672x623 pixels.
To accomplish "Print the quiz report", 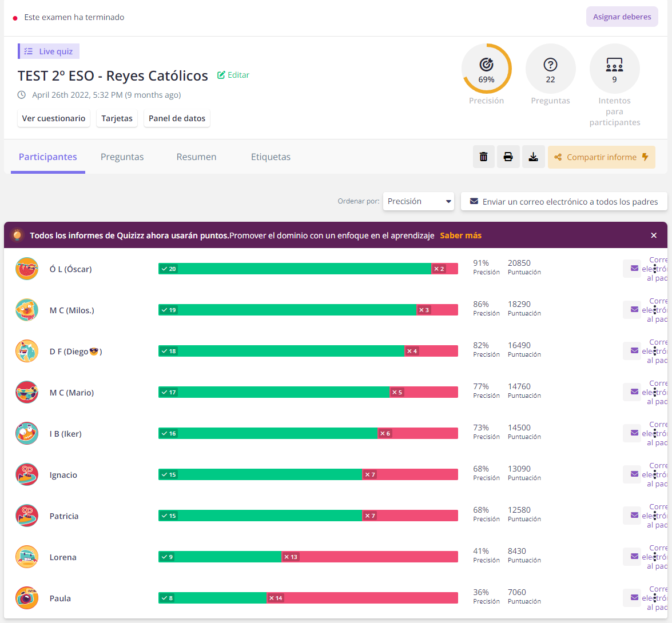I will click(508, 157).
